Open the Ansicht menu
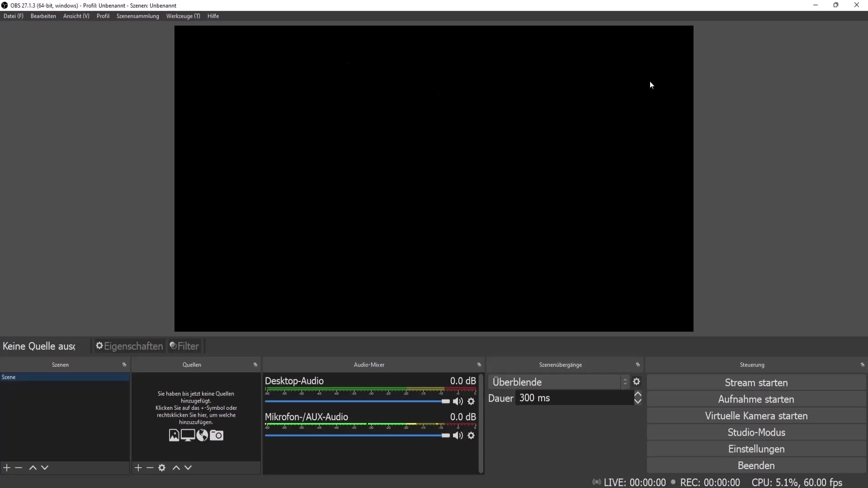This screenshot has width=868, height=488. pyautogui.click(x=76, y=16)
